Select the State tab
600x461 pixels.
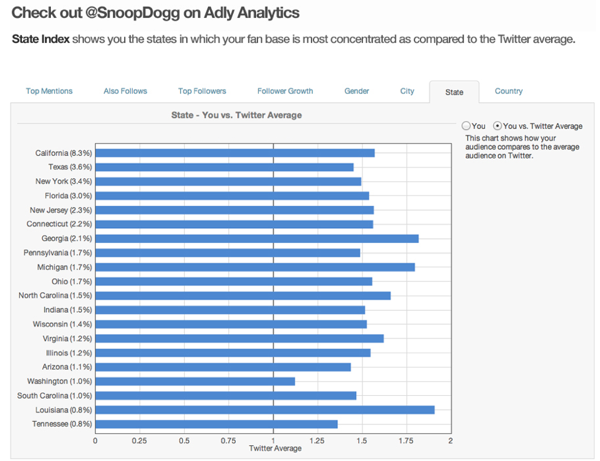tap(454, 92)
